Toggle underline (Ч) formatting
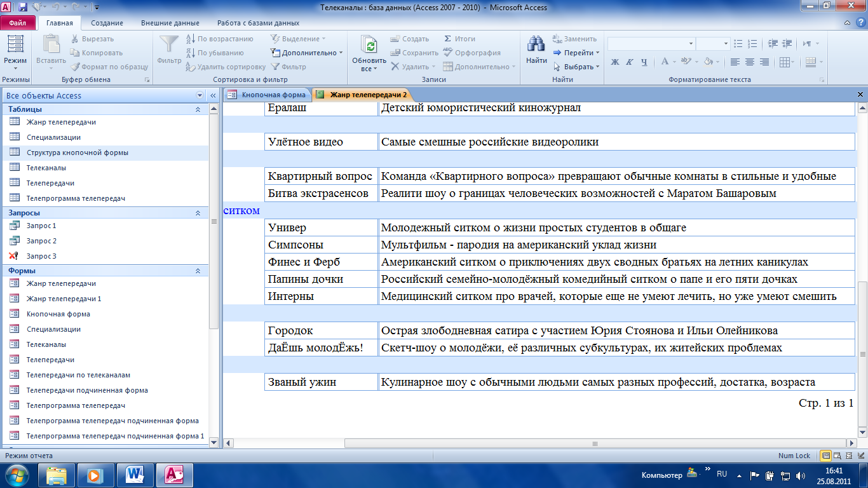Viewport: 868px width, 488px height. click(x=644, y=62)
